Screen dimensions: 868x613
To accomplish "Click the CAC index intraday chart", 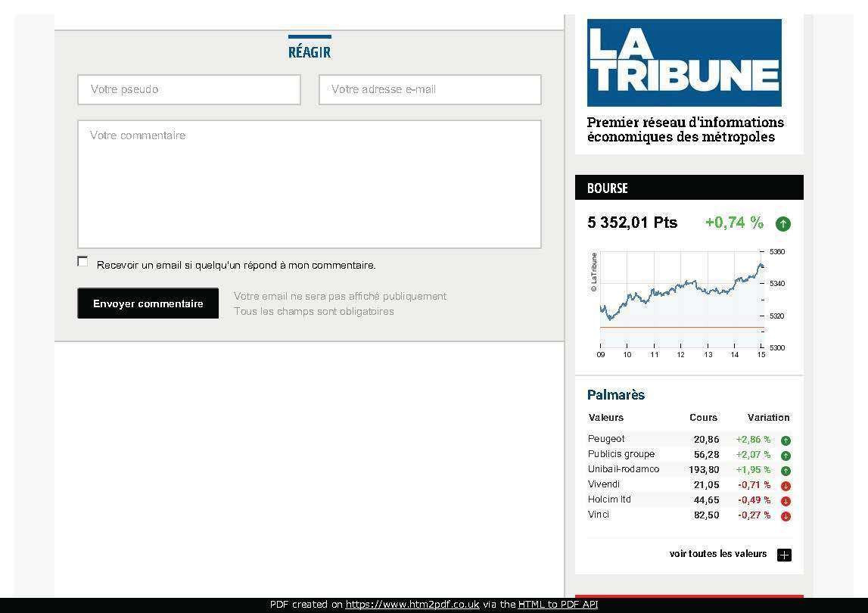I will [681, 300].
